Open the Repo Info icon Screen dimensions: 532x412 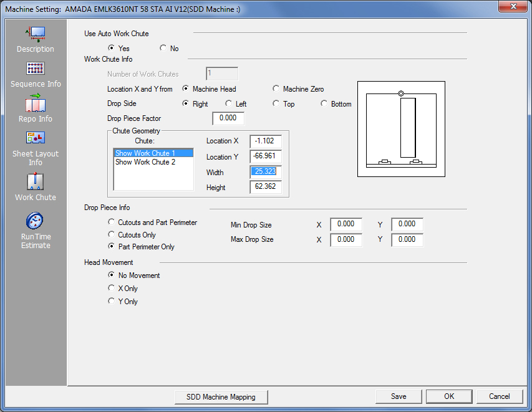pyautogui.click(x=36, y=103)
